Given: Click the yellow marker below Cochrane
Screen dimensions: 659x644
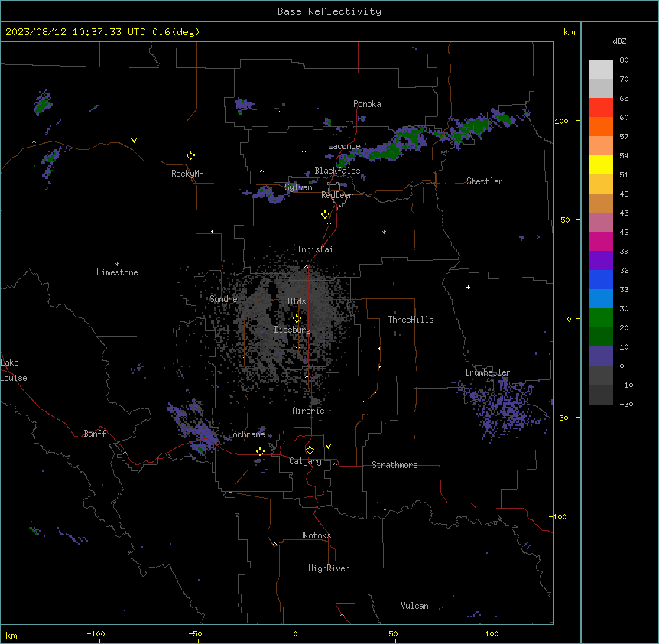Looking at the screenshot, I should pos(260,451).
